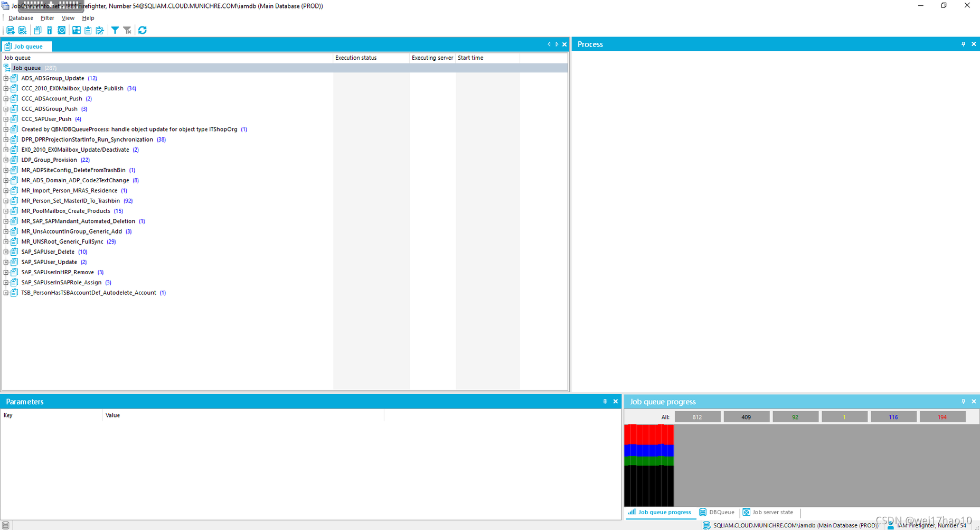Open the View menu
Screen dimensions: 980x530
pyautogui.click(x=68, y=18)
